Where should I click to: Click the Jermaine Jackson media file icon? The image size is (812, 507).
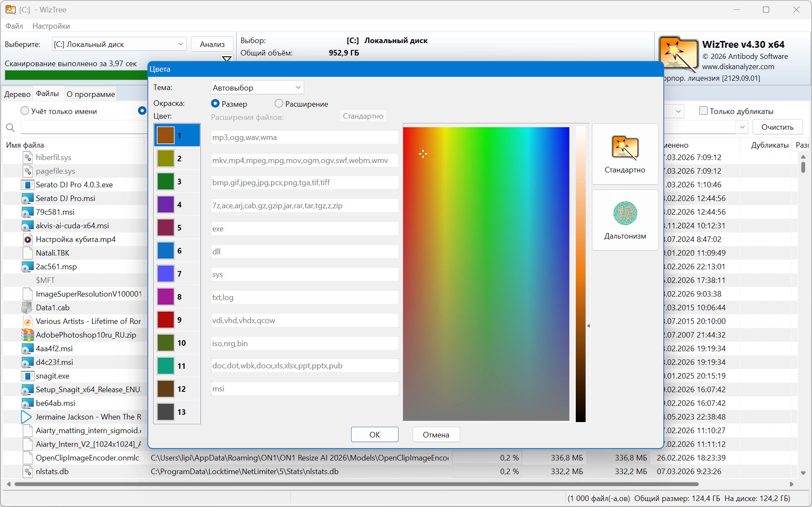[x=26, y=417]
